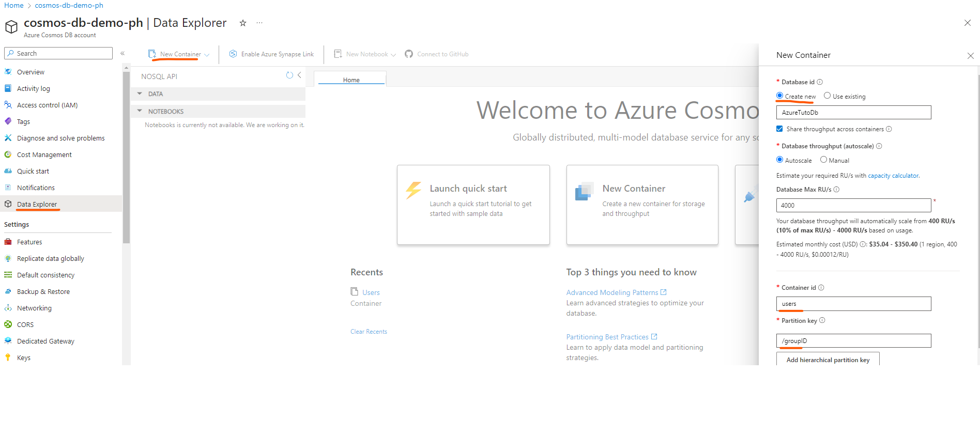Click the Cost Management icon
980x436 pixels.
pyautogui.click(x=8, y=154)
